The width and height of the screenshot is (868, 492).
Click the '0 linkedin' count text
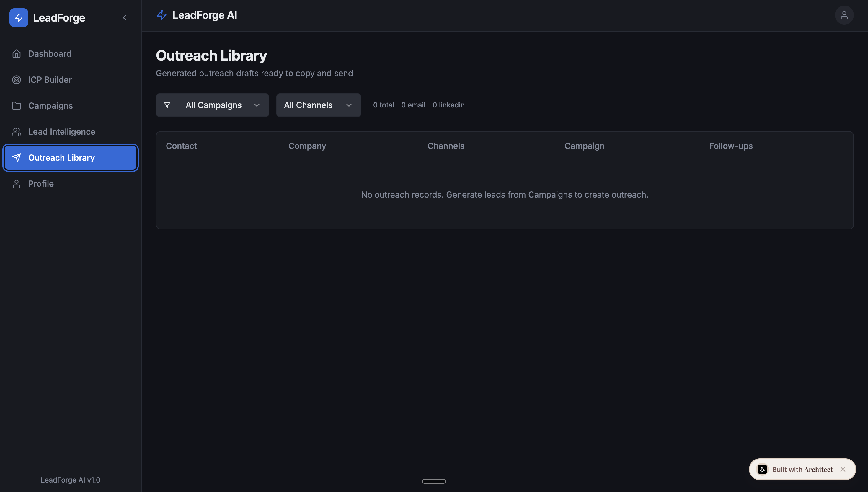click(x=448, y=105)
